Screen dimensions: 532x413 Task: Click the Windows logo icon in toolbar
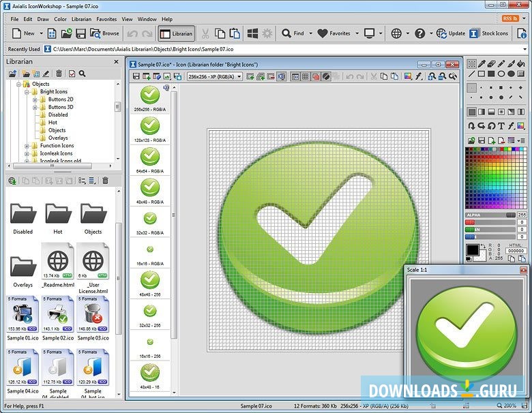point(252,33)
